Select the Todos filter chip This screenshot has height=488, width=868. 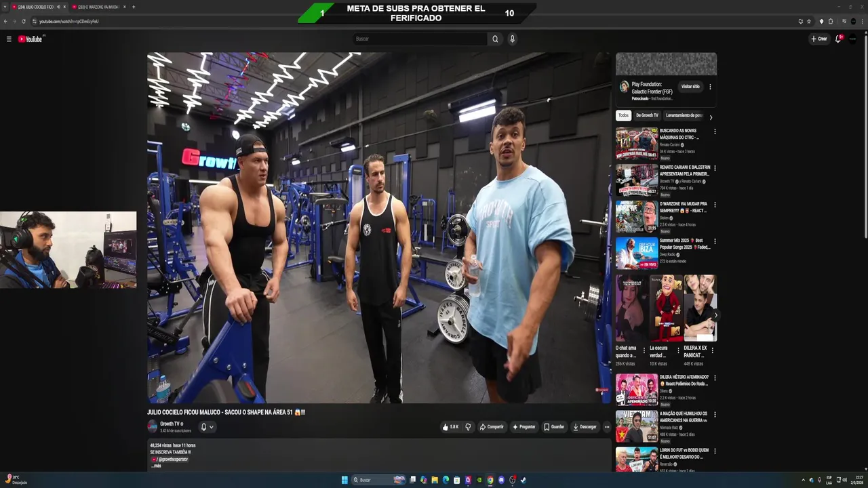click(x=623, y=115)
